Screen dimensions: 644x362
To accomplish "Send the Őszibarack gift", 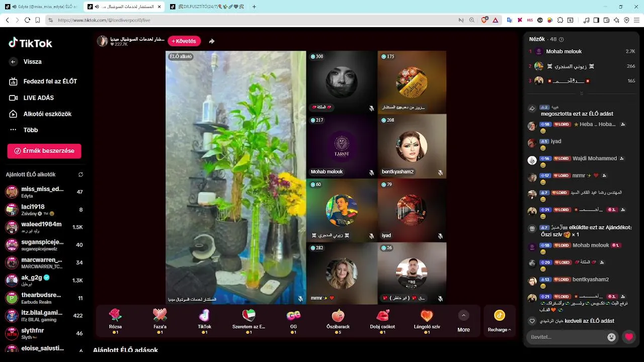I will [338, 321].
